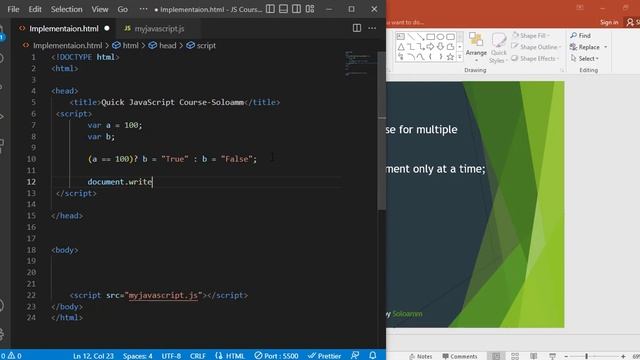Split the editor to the right
Viewport: 640px width, 360px height.
click(x=357, y=28)
